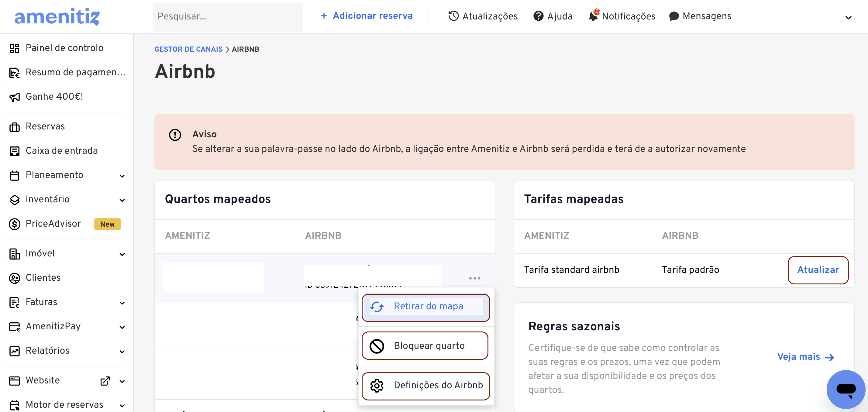Click the Planeamento calendar icon
868x412 pixels.
click(15, 176)
